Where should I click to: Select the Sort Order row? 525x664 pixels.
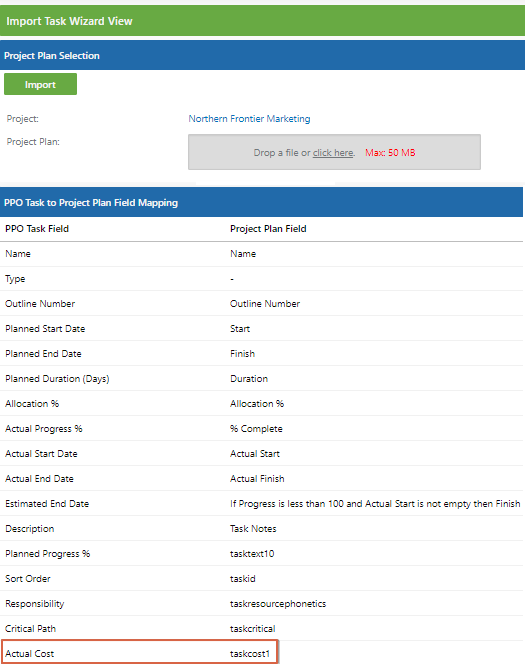click(262, 578)
